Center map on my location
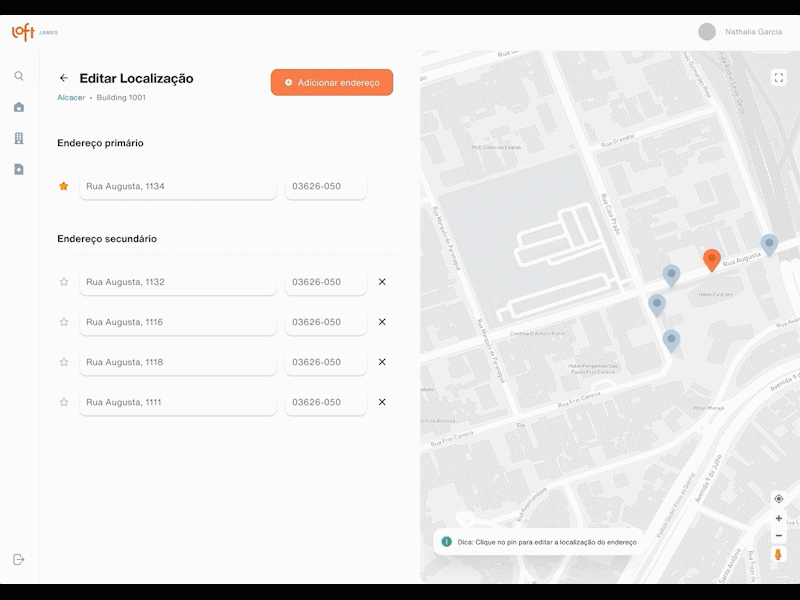Viewport: 800px width, 600px height. coord(779,498)
